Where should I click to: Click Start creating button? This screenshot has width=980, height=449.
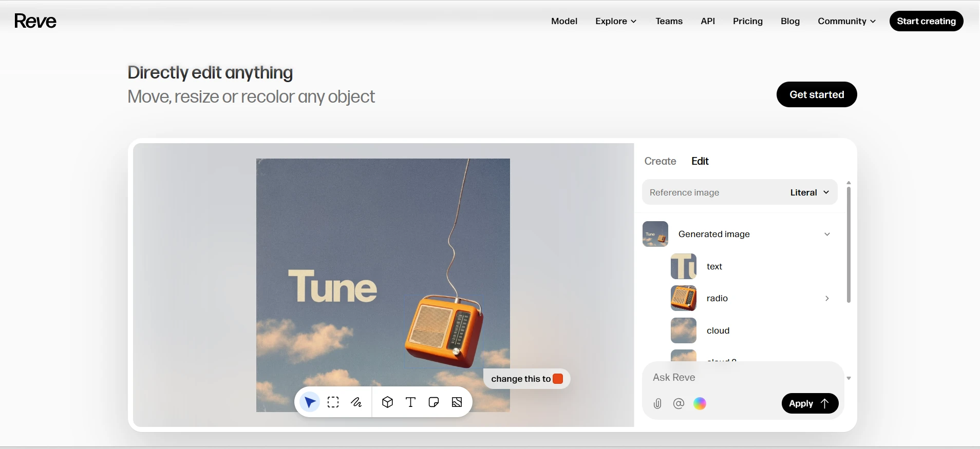click(x=926, y=21)
